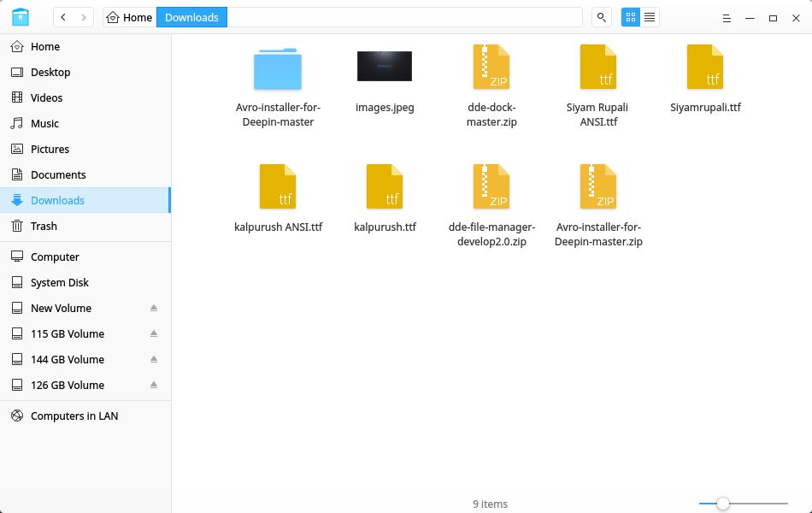Open the hamburger settings menu
The width and height of the screenshot is (812, 513).
tap(726, 17)
